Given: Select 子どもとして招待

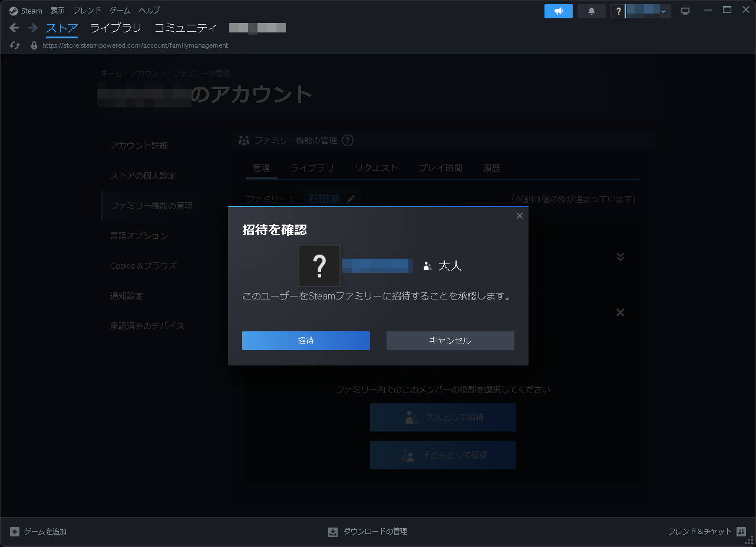Looking at the screenshot, I should 443,454.
